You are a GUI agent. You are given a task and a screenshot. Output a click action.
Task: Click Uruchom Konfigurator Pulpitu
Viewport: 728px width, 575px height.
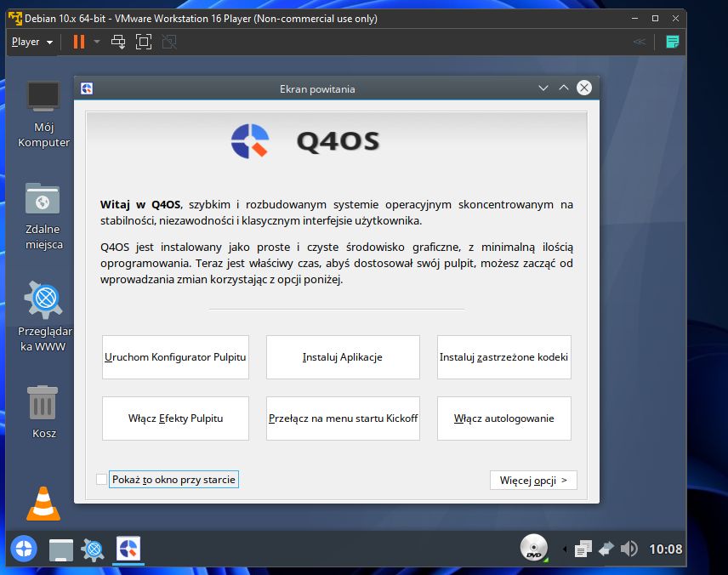click(175, 357)
